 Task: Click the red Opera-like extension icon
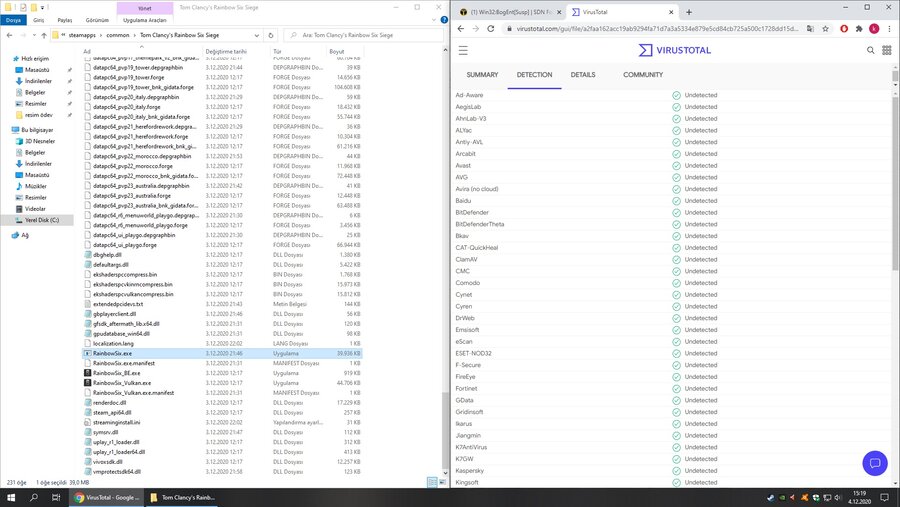[x=844, y=29]
